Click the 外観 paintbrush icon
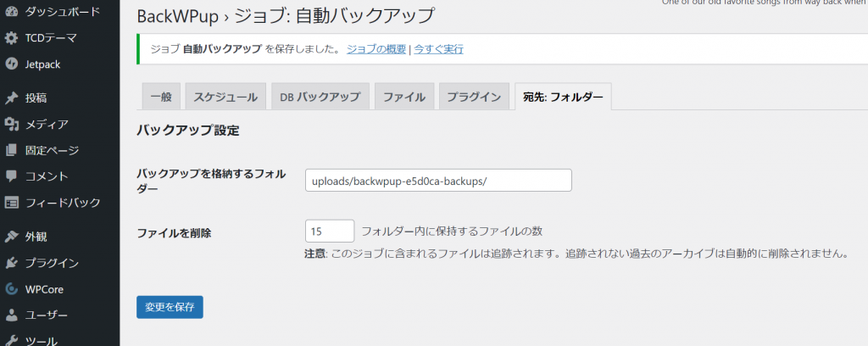Screen dimensions: 868x346 (x=11, y=237)
